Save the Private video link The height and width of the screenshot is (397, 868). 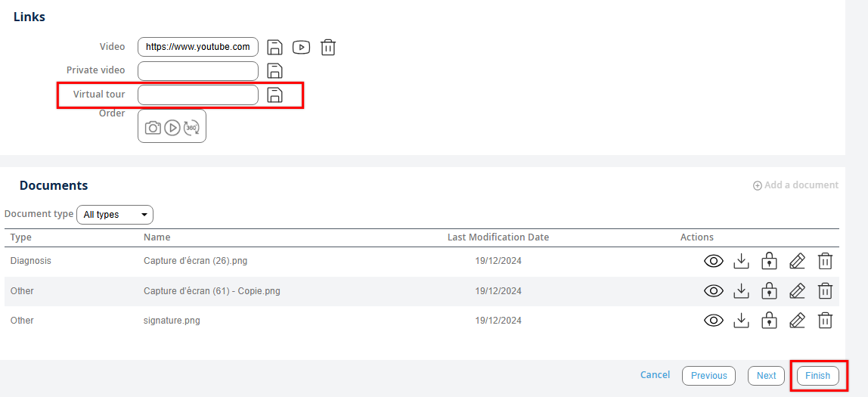[275, 71]
